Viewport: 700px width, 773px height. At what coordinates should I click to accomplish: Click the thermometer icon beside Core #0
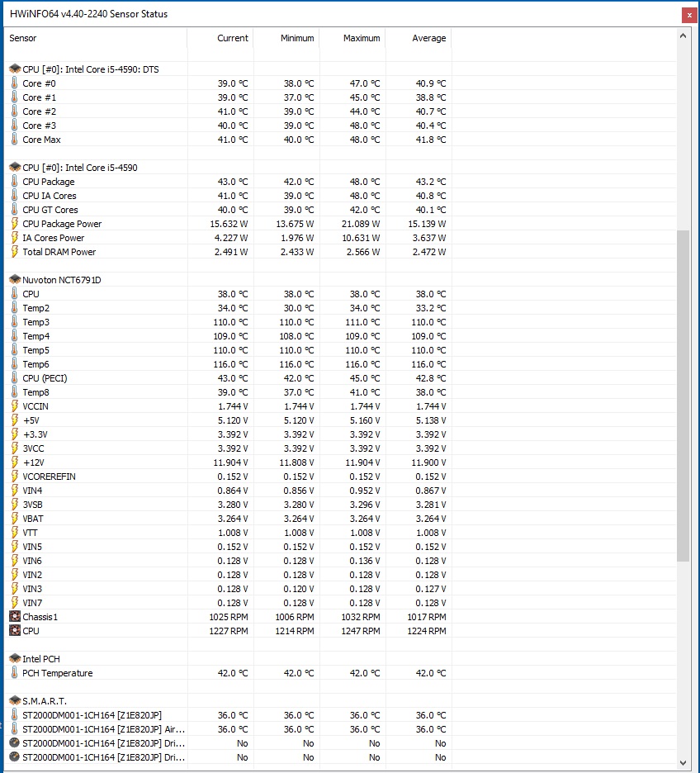(14, 83)
